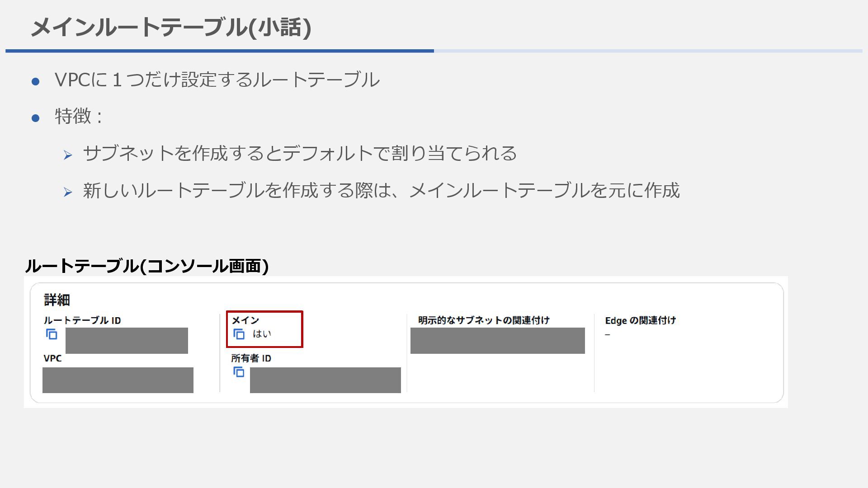Click 明示的なサブネットの関連付け label

click(484, 320)
